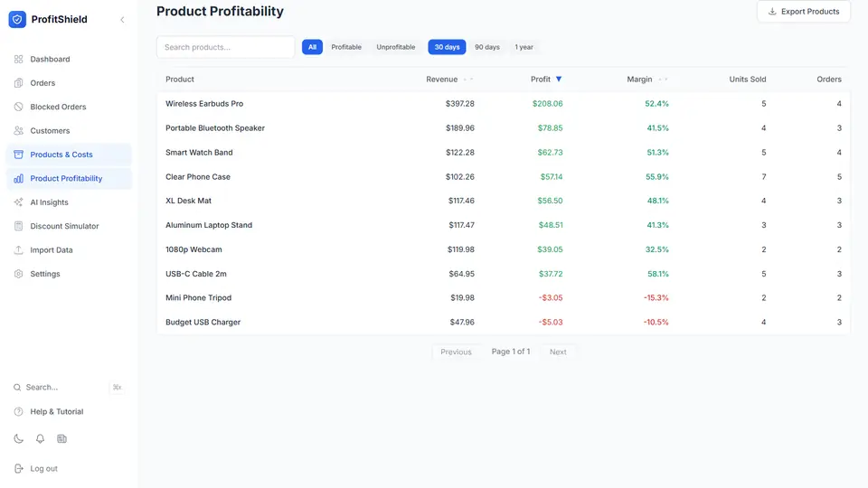Toggle the Profit column sort arrow
The width and height of the screenshot is (868, 488).
[559, 80]
